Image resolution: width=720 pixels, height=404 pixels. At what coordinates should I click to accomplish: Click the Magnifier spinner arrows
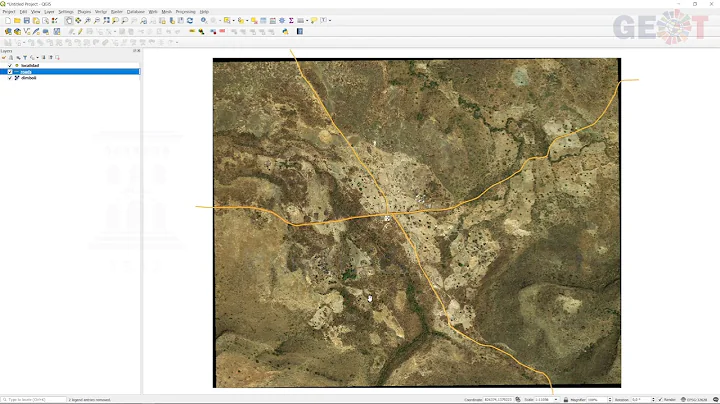pyautogui.click(x=610, y=399)
